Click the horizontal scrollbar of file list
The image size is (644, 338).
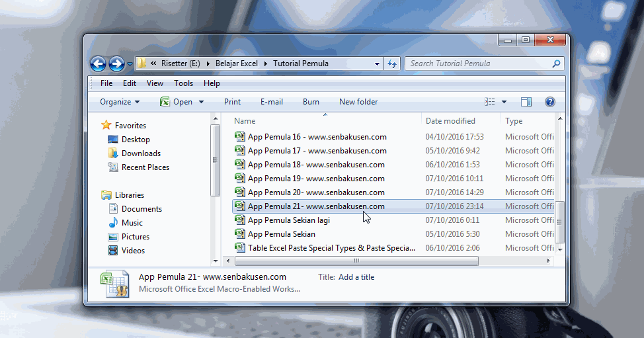(356, 261)
